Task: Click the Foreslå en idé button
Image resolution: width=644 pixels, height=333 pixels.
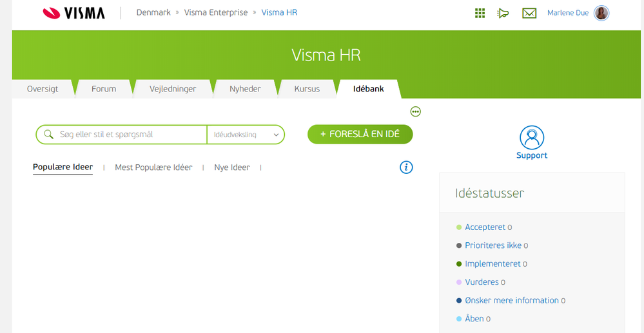Action: tap(360, 134)
